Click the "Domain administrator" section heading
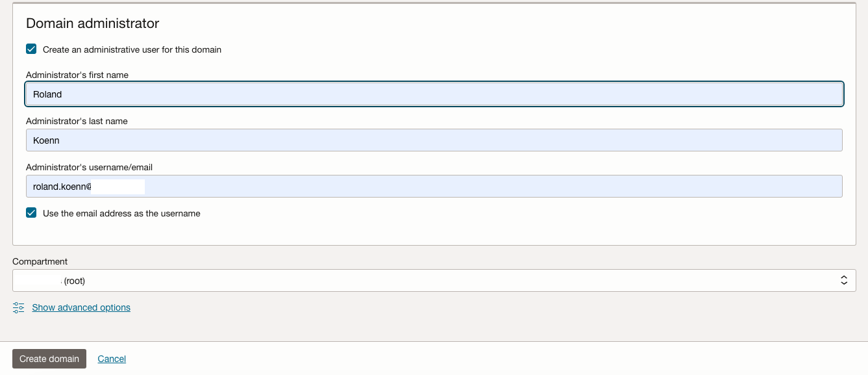The image size is (868, 375). (92, 23)
